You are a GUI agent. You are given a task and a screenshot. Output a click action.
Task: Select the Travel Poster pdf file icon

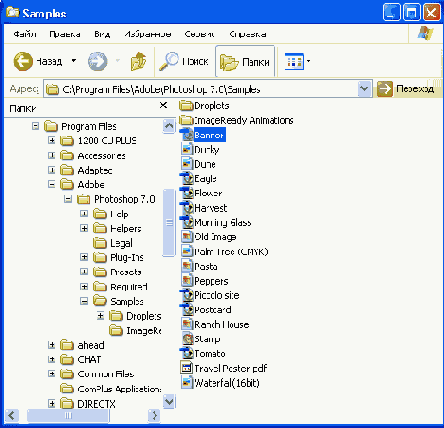(x=187, y=368)
